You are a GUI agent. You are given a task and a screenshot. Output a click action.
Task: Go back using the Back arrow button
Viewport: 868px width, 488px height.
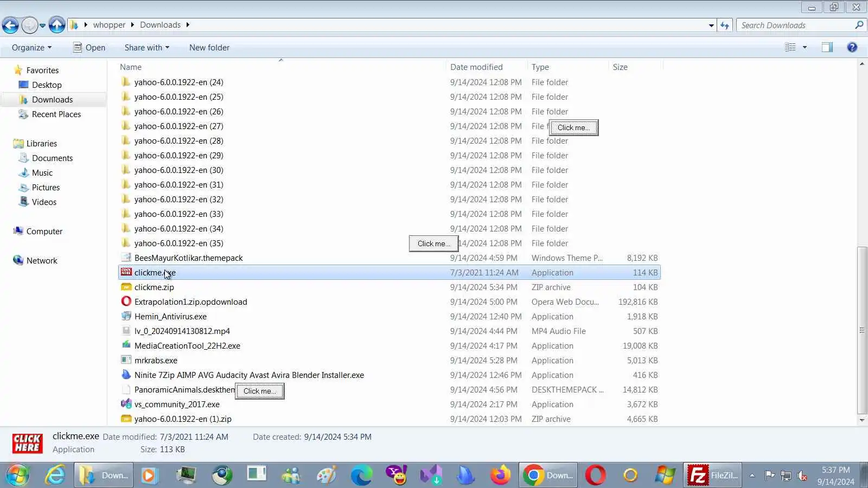point(10,25)
